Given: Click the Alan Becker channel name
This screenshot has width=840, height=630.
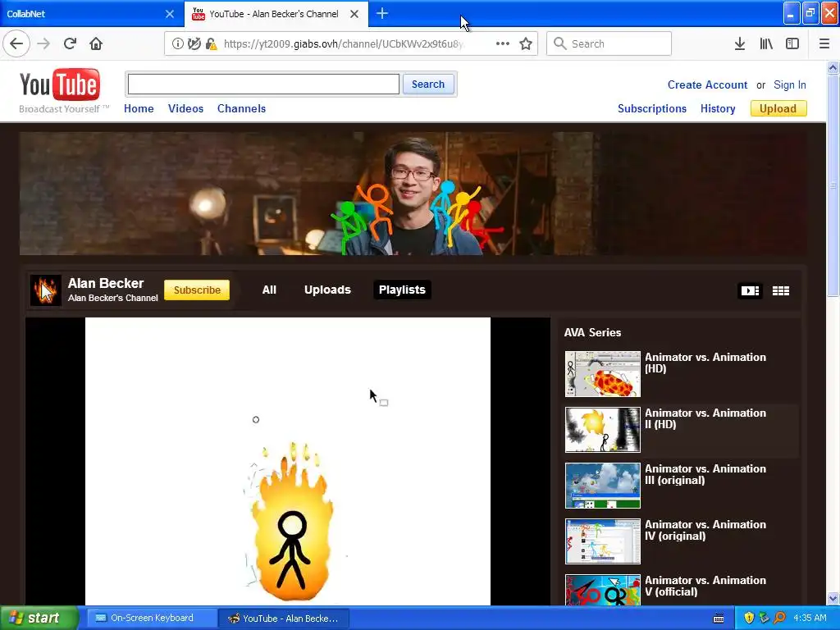Looking at the screenshot, I should point(106,283).
